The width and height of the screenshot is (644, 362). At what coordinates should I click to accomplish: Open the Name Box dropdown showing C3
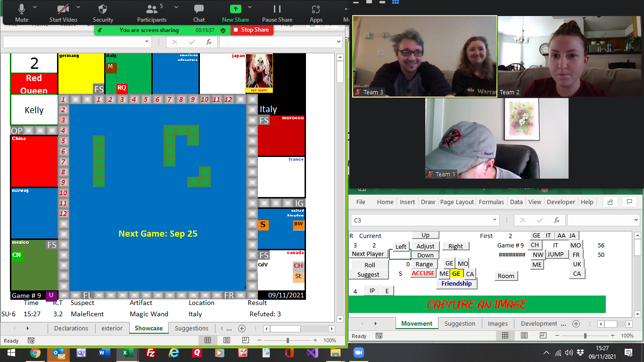495,220
